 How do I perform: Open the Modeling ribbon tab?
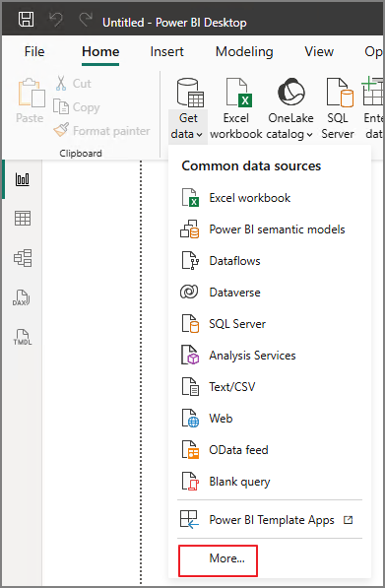point(244,52)
